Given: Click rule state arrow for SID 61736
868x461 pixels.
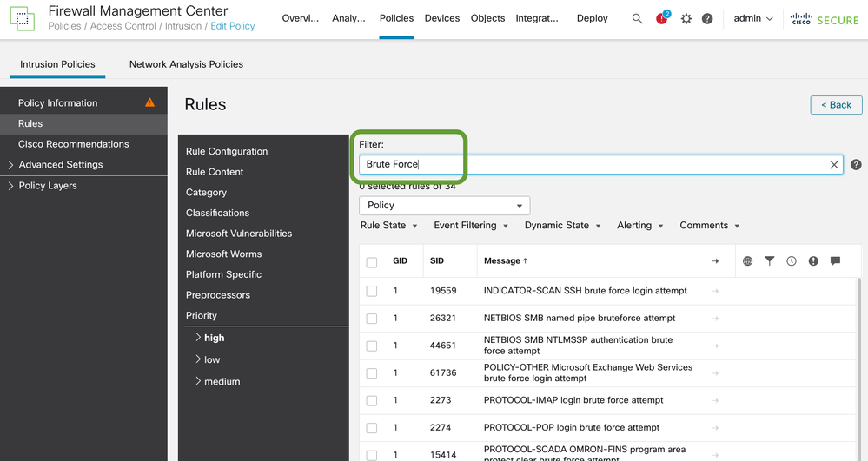Looking at the screenshot, I should [x=715, y=373].
